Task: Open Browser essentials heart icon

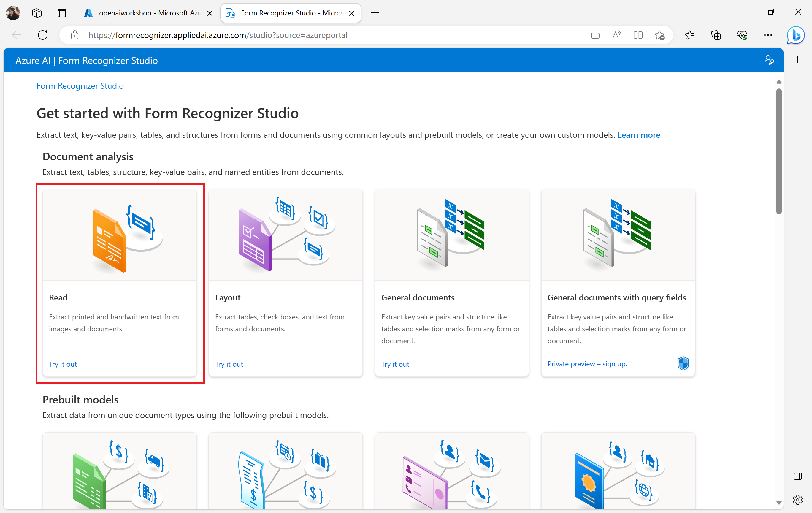Action: click(x=742, y=35)
